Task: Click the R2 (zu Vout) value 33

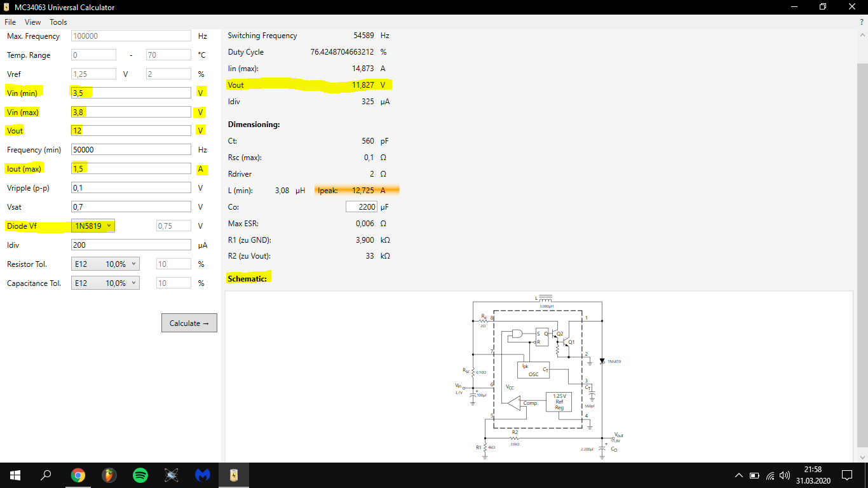Action: click(x=370, y=256)
